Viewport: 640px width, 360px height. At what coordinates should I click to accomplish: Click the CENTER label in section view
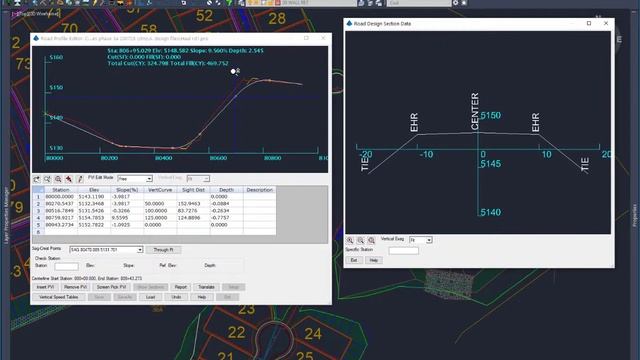pyautogui.click(x=475, y=111)
